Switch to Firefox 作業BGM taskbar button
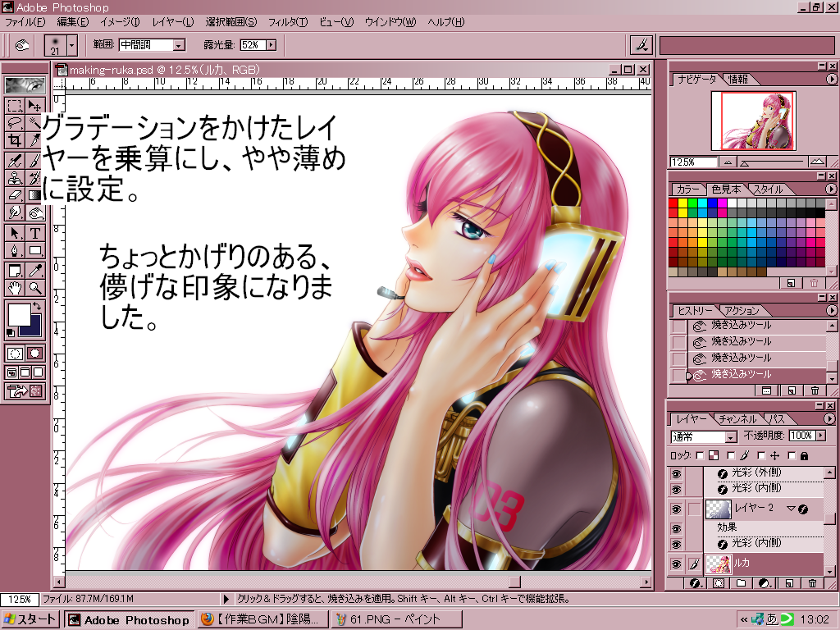 261,620
